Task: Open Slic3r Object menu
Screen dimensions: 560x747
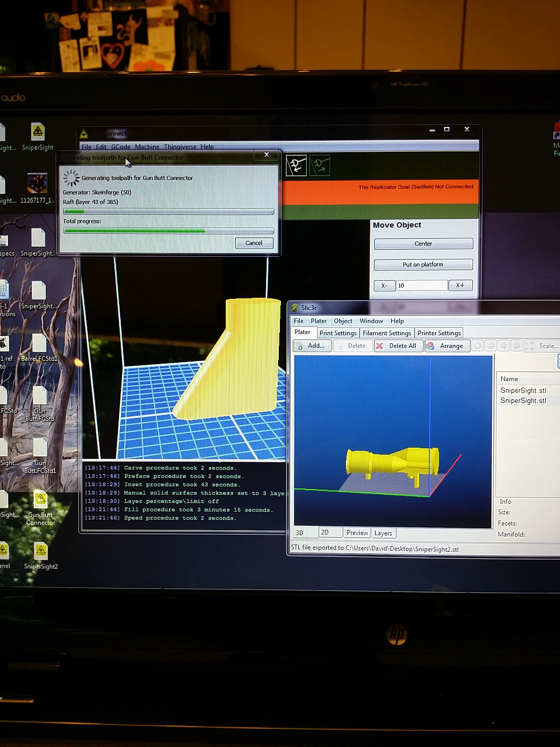Action: [x=343, y=321]
